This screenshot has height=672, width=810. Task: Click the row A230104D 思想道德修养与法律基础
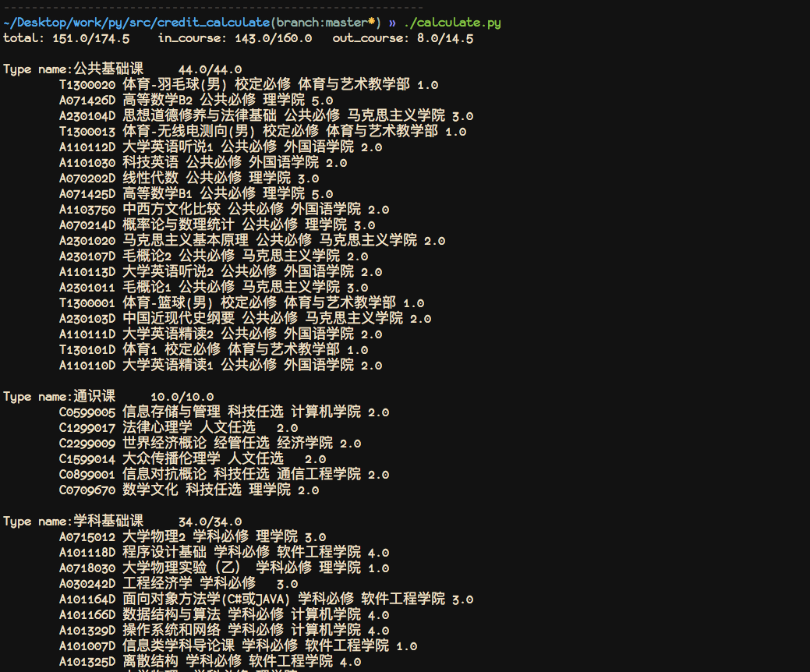[x=267, y=115]
